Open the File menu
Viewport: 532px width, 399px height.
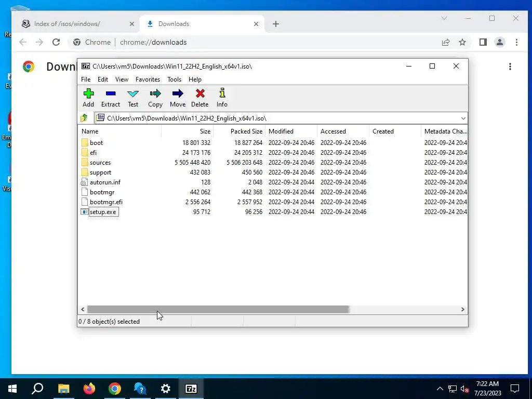[86, 79]
